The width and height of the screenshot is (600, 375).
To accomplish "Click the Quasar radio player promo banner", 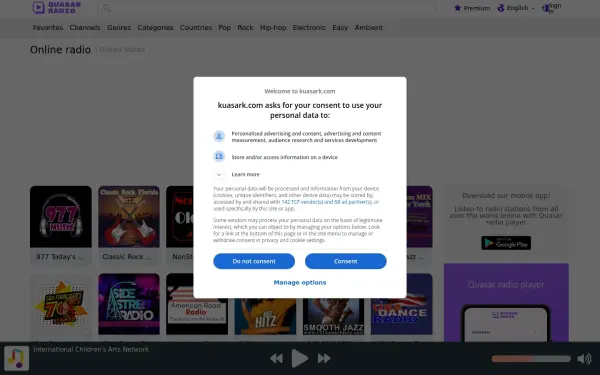I will click(506, 302).
